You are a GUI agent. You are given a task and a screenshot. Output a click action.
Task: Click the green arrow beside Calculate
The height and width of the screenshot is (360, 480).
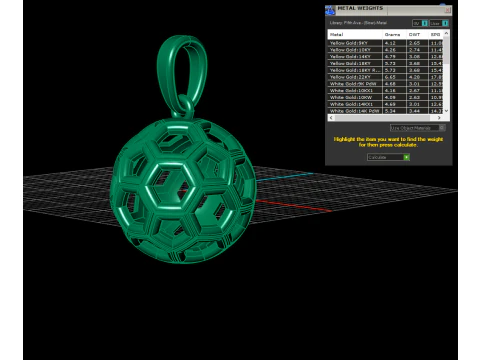[x=406, y=157]
